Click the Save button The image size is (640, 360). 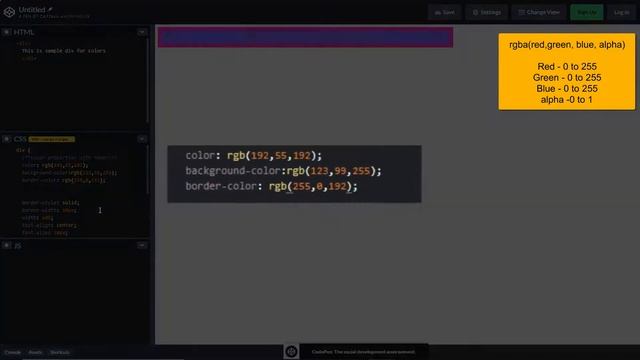[444, 12]
